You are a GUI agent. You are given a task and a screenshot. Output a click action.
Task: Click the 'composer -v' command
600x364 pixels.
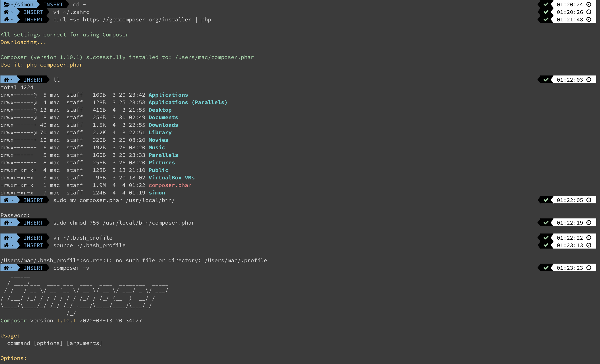(71, 268)
